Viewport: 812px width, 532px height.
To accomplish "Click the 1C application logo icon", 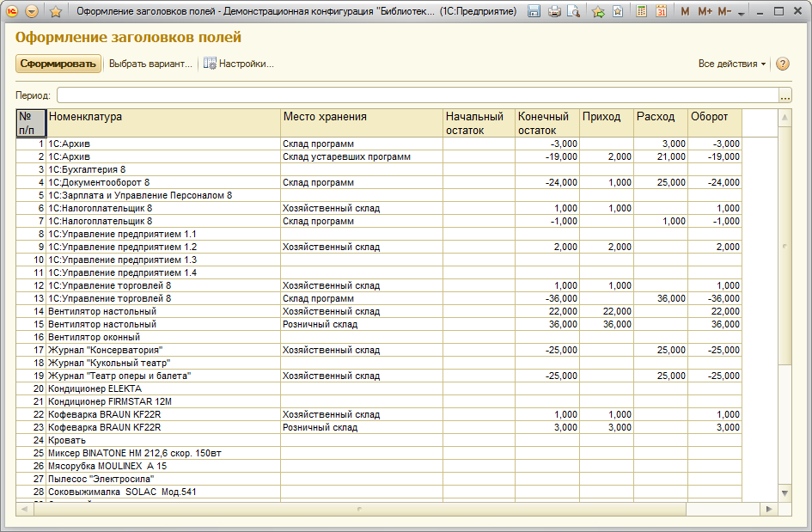I will click(12, 11).
